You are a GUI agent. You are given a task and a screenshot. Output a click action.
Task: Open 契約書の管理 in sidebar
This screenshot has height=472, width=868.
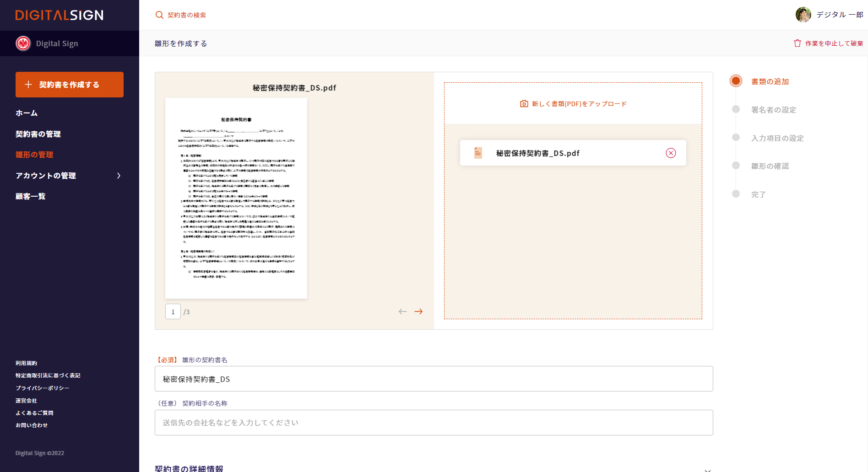coord(38,134)
